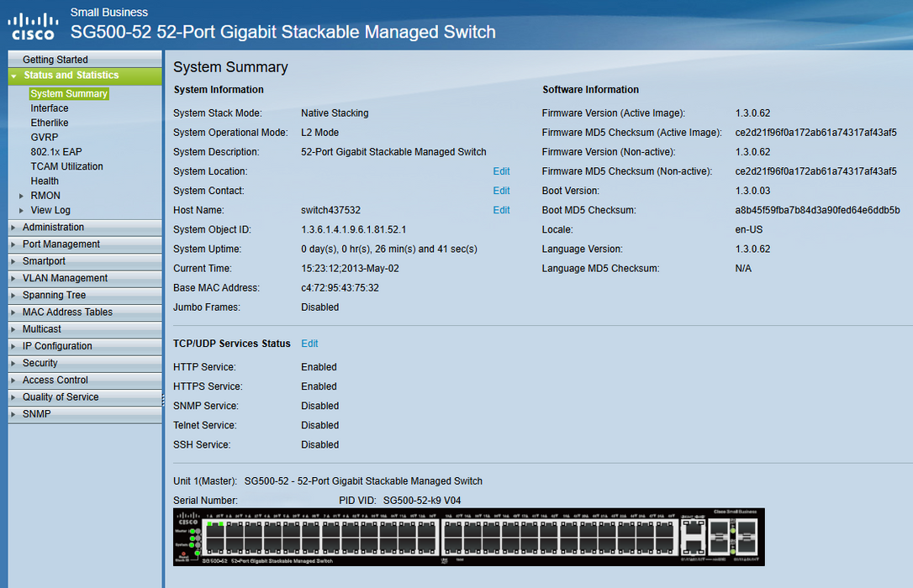Viewport: 913px width, 588px height.
Task: Click the SNMP Service Disabled value
Action: pos(319,406)
